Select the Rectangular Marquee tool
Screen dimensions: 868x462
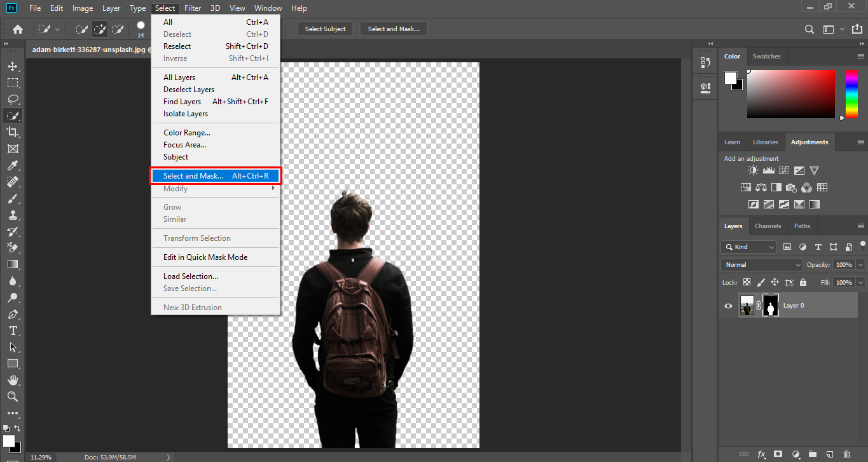tap(13, 83)
